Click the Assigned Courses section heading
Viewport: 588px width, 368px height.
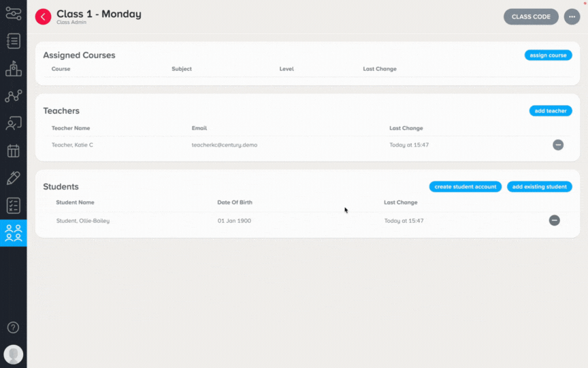click(x=79, y=55)
